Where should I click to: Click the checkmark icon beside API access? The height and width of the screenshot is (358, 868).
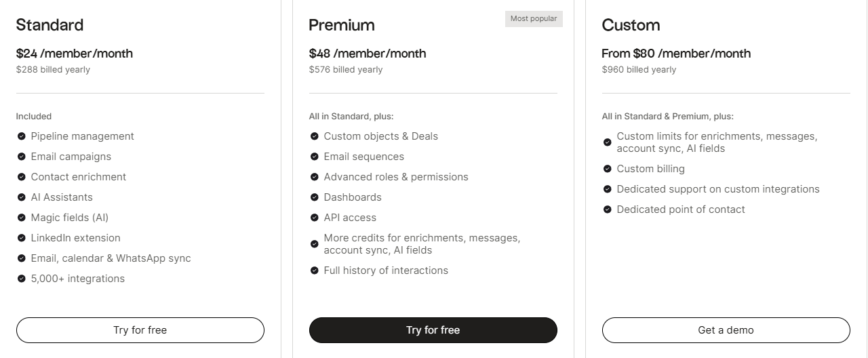pyautogui.click(x=315, y=218)
